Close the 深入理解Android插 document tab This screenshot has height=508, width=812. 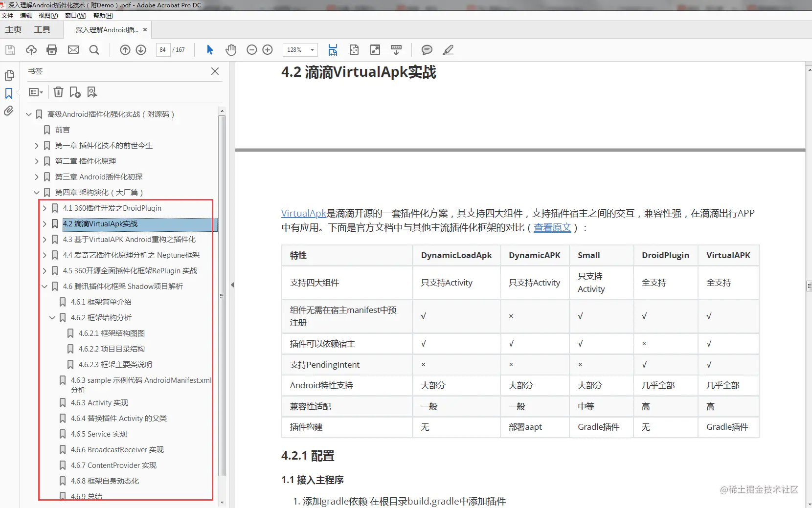pyautogui.click(x=145, y=30)
